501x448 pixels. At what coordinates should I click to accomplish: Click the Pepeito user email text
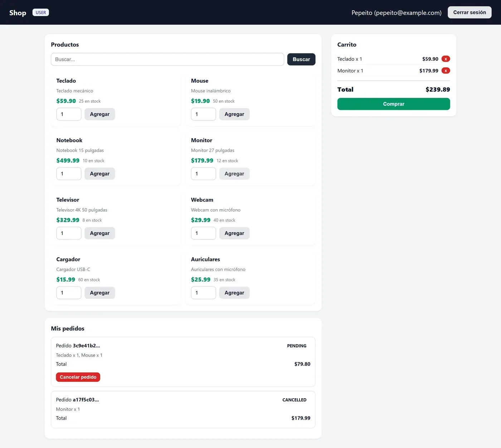pyautogui.click(x=397, y=13)
